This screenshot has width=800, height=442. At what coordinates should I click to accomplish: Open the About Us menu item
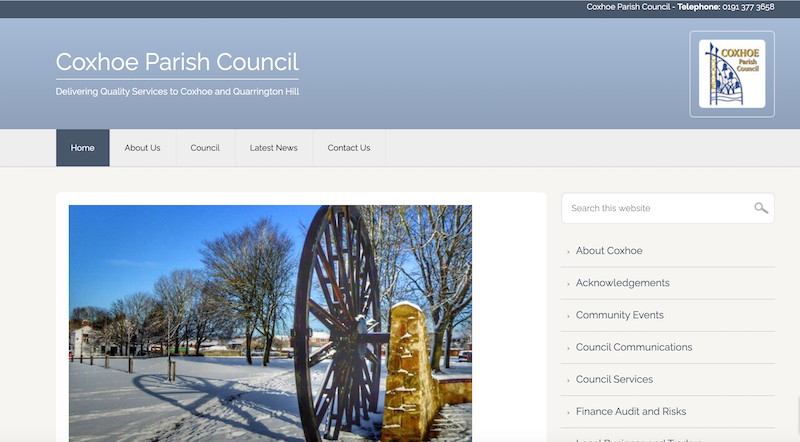[142, 148]
